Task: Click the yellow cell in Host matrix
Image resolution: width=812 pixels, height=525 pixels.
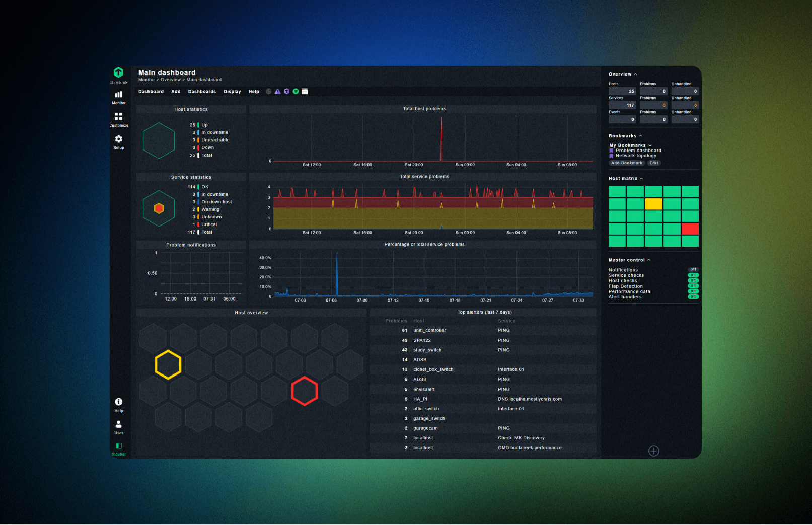Action: click(x=653, y=204)
